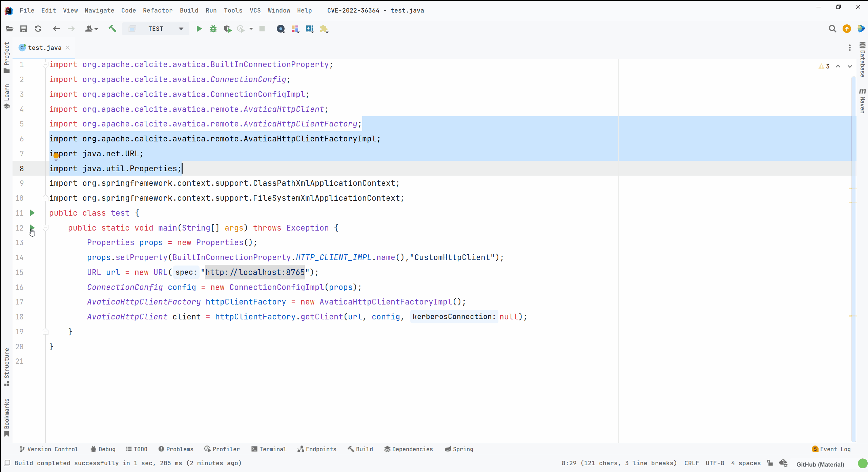Open the Event Log button
This screenshot has width=868, height=472.
[x=831, y=449]
